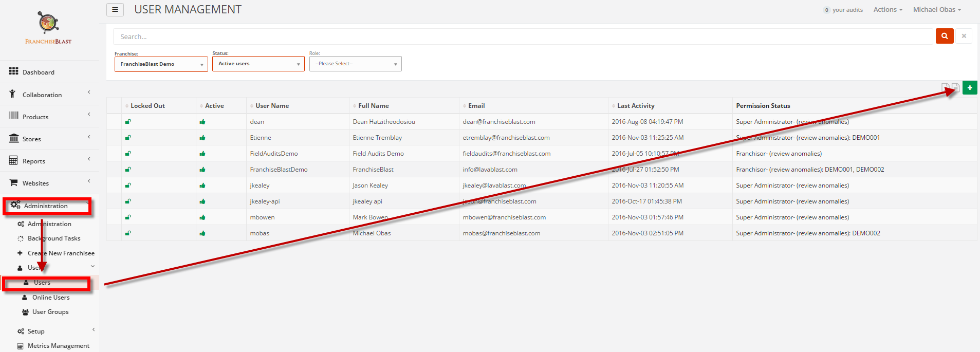Viewport: 980px width, 352px height.
Task: Click the Reports table icon
Action: click(x=13, y=160)
